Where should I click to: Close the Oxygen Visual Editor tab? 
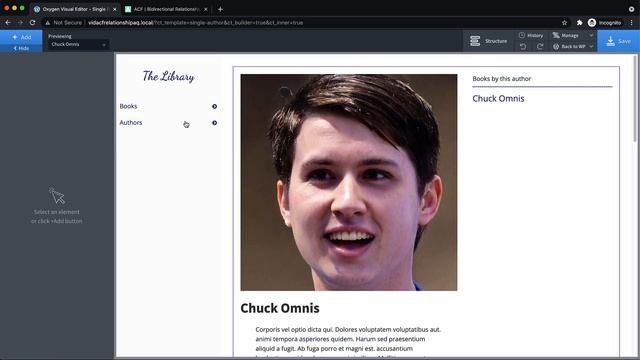tap(114, 9)
